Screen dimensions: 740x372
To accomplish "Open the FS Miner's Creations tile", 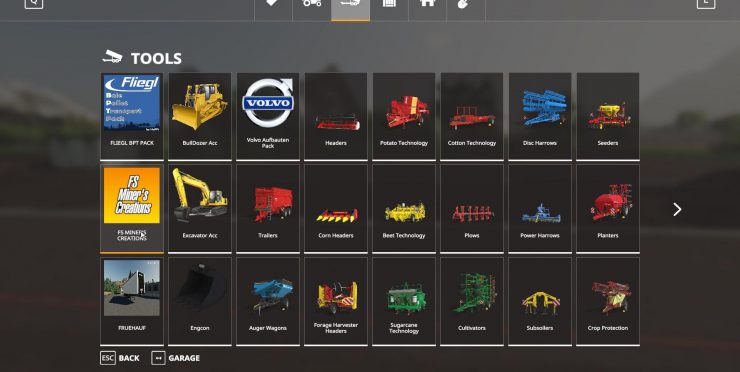I will (132, 208).
